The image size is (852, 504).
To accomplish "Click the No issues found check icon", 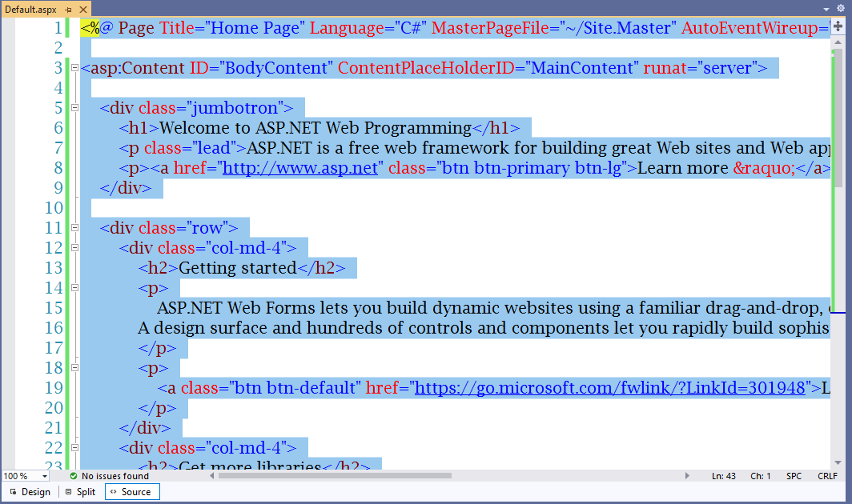I will click(x=74, y=476).
